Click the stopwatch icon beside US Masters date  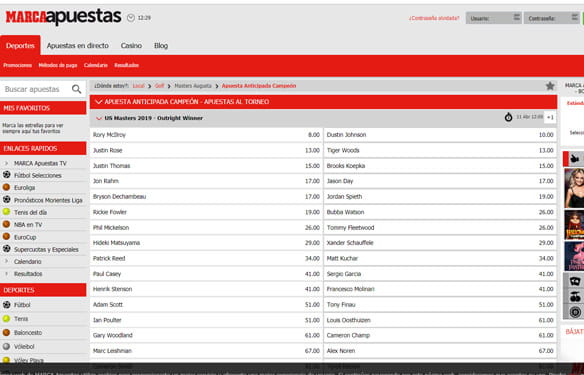(508, 117)
